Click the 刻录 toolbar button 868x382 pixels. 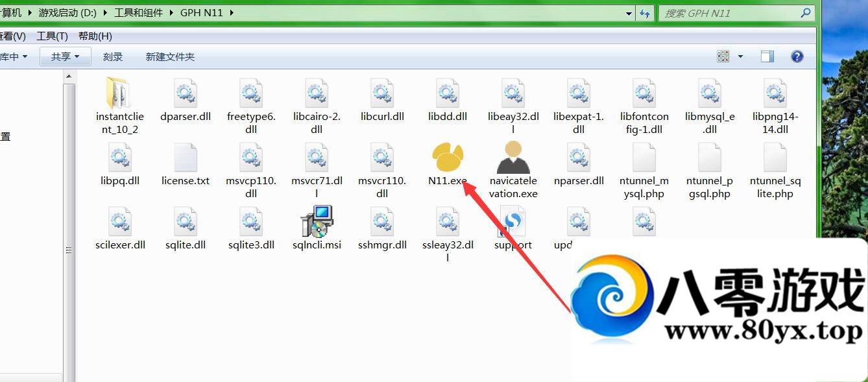click(113, 56)
